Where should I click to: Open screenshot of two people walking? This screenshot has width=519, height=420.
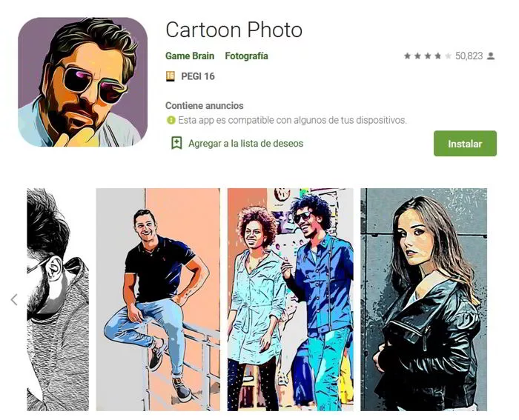tap(290, 299)
